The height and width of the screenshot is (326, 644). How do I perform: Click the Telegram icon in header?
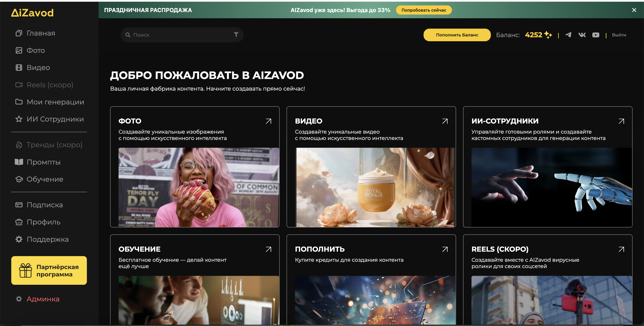point(568,35)
